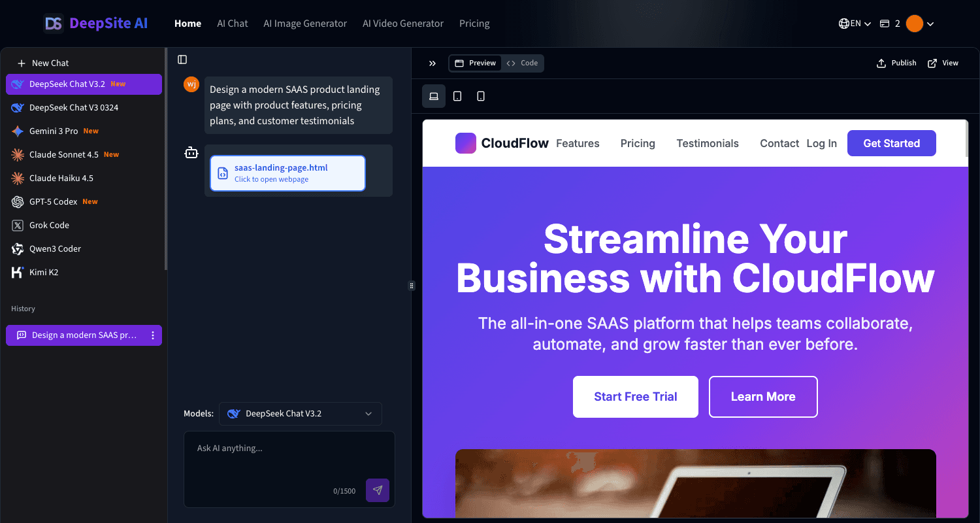
Task: Switch preview to desktop view
Action: click(433, 96)
